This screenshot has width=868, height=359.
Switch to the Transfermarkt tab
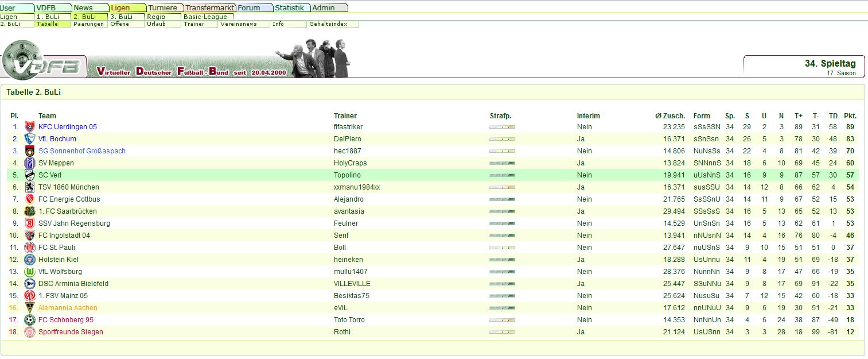[x=210, y=8]
